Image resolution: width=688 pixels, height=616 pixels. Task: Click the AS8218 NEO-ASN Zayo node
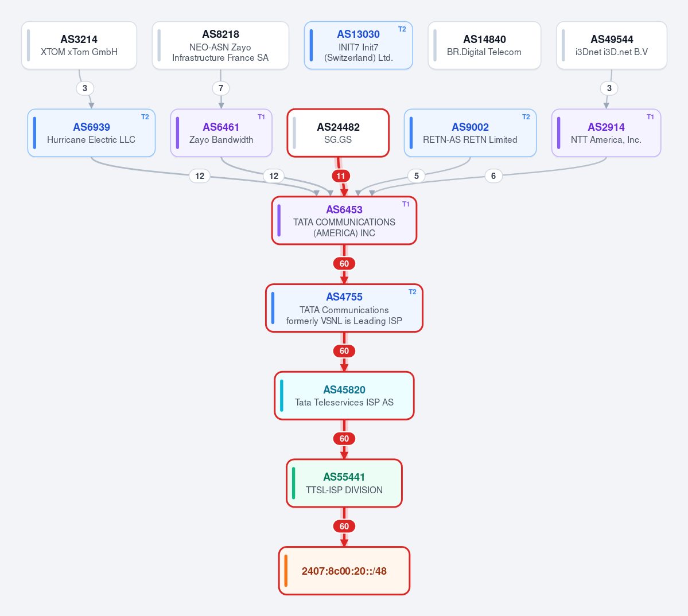point(220,45)
